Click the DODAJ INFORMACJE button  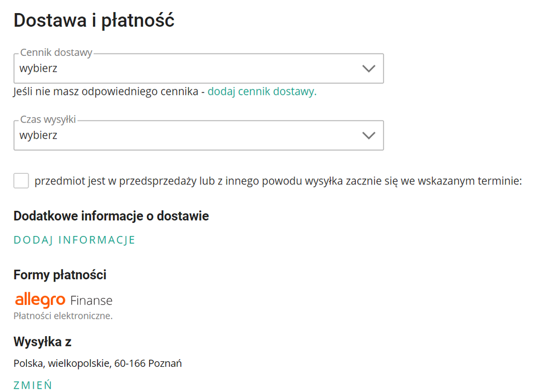pyautogui.click(x=74, y=240)
